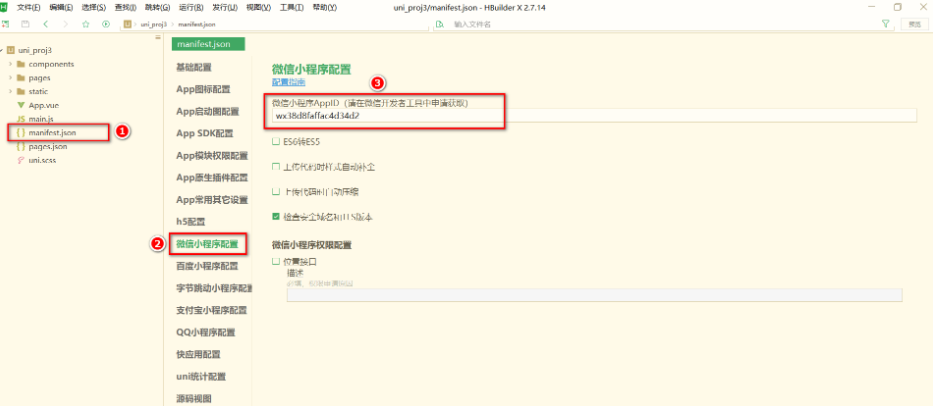Screen dimensions: 933x406
Task: Click the preview button at top right
Action: click(x=915, y=24)
